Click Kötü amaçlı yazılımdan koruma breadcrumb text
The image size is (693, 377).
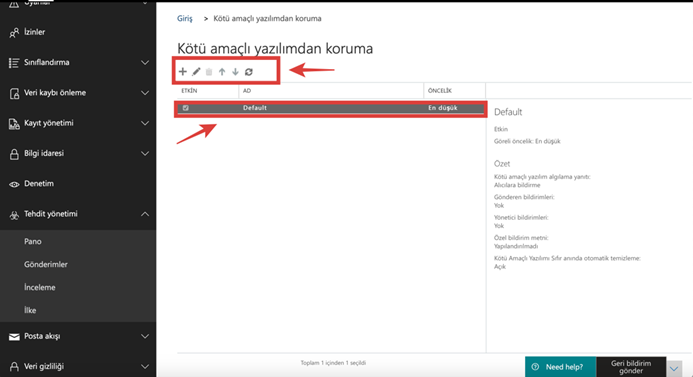click(267, 19)
